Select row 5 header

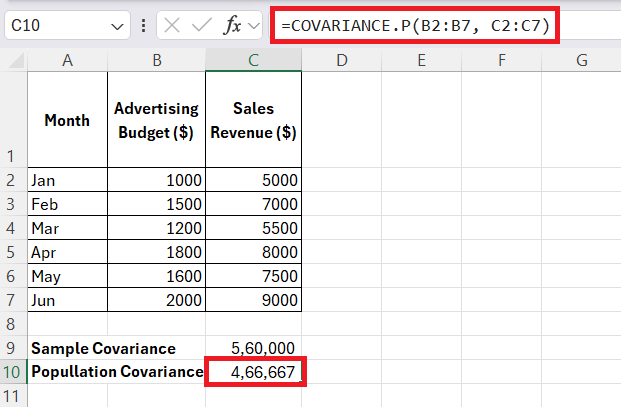click(13, 252)
